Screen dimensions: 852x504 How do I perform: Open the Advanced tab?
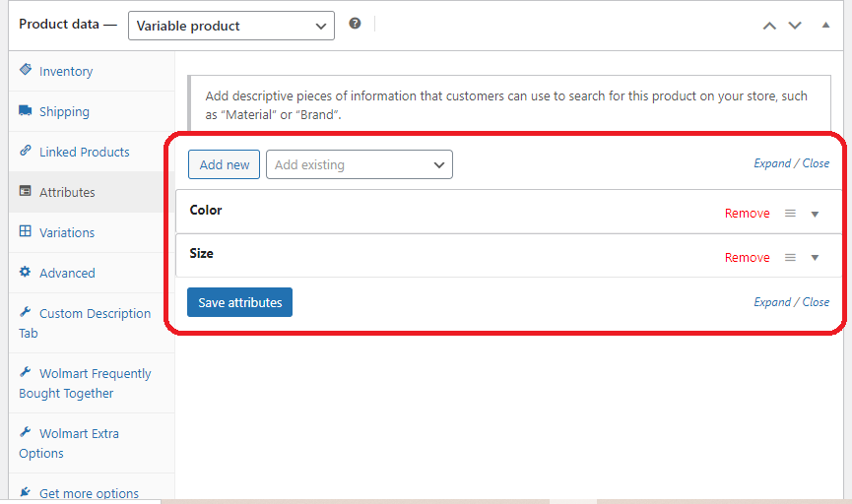pos(67,273)
